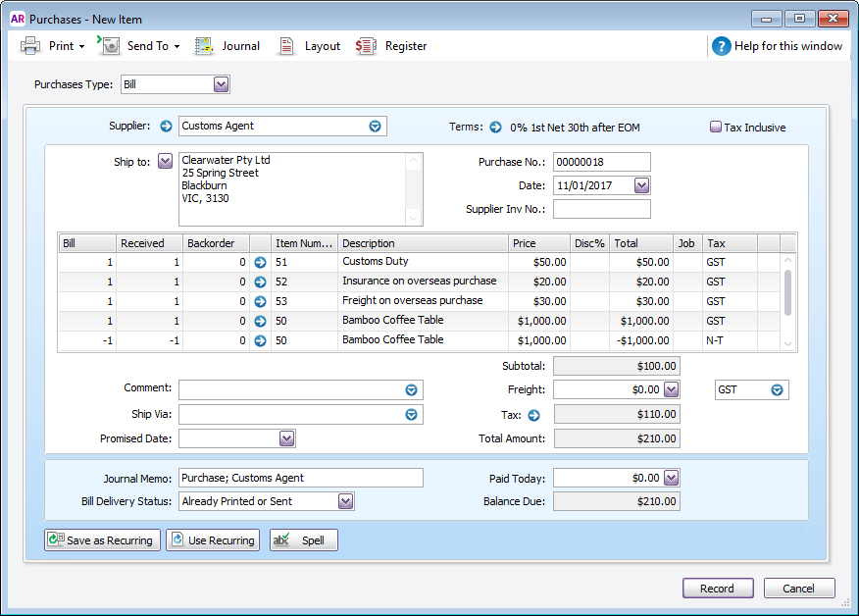859x616 pixels.
Task: Open the Journal notebook icon
Action: [203, 46]
